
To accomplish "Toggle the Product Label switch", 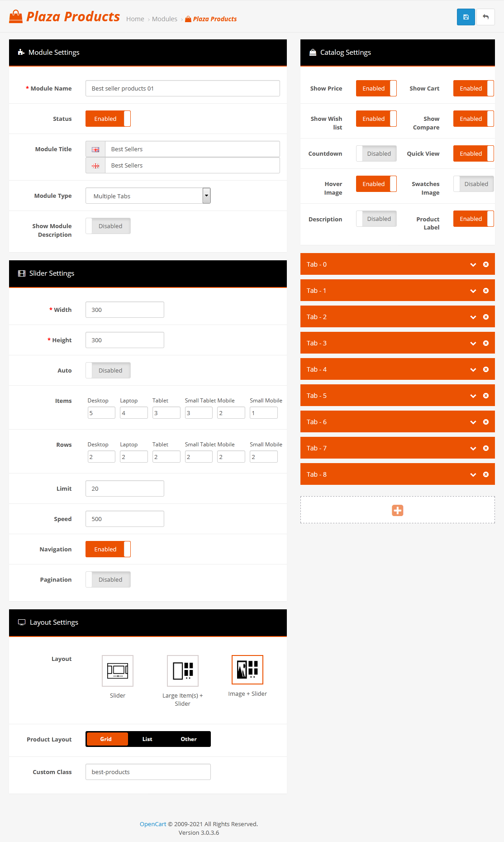I will [474, 219].
